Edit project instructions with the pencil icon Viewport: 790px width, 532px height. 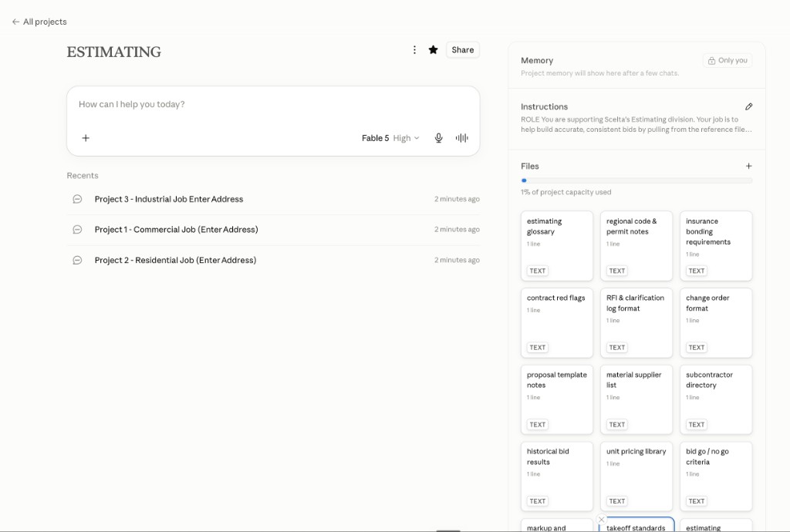[748, 106]
